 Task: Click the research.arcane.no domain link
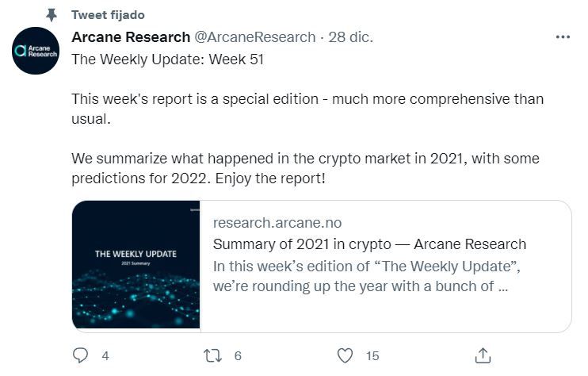point(277,223)
